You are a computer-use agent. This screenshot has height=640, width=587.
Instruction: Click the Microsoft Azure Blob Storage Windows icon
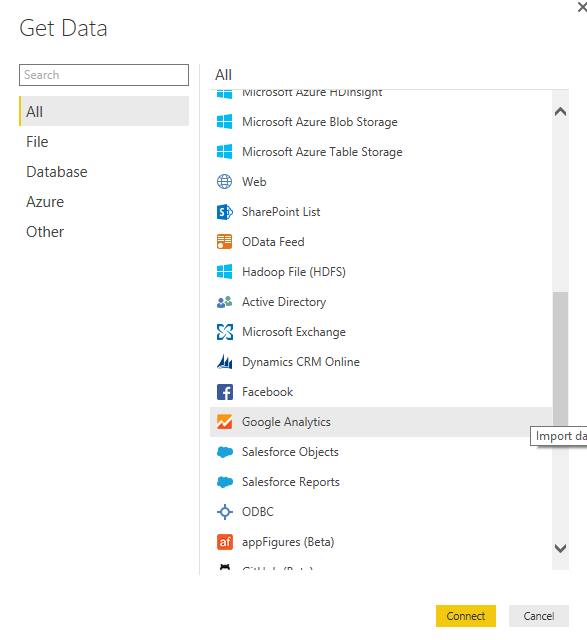(x=225, y=122)
